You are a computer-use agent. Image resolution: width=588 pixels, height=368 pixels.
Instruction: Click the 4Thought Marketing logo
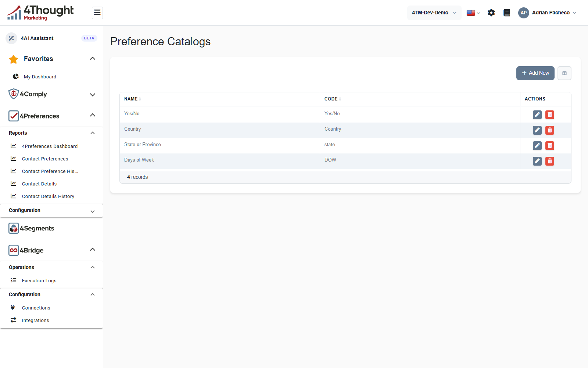pos(40,13)
